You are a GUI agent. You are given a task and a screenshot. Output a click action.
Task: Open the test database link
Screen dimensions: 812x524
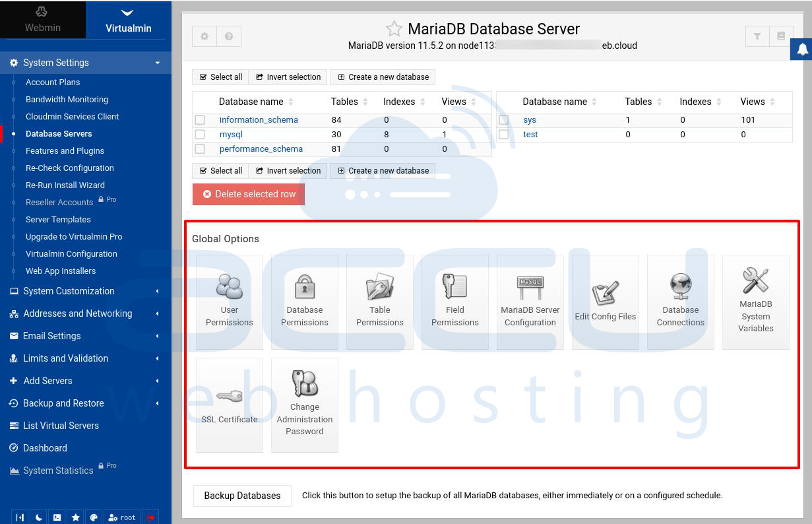point(530,135)
